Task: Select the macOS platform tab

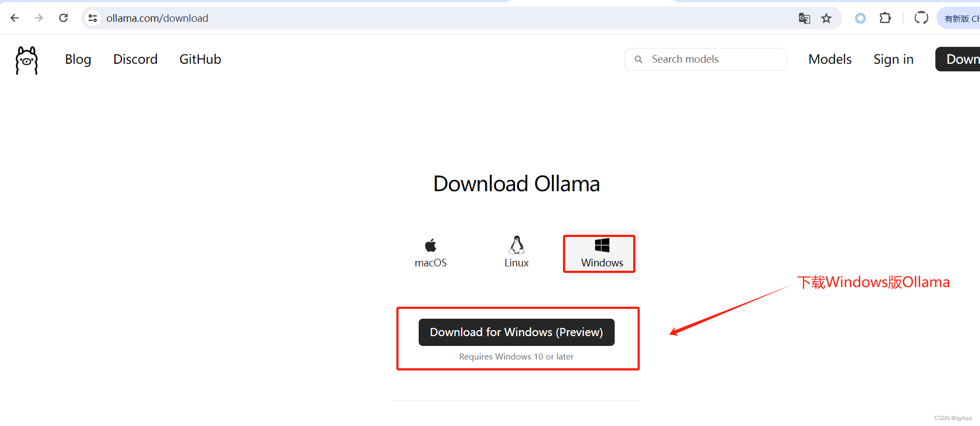Action: [431, 253]
